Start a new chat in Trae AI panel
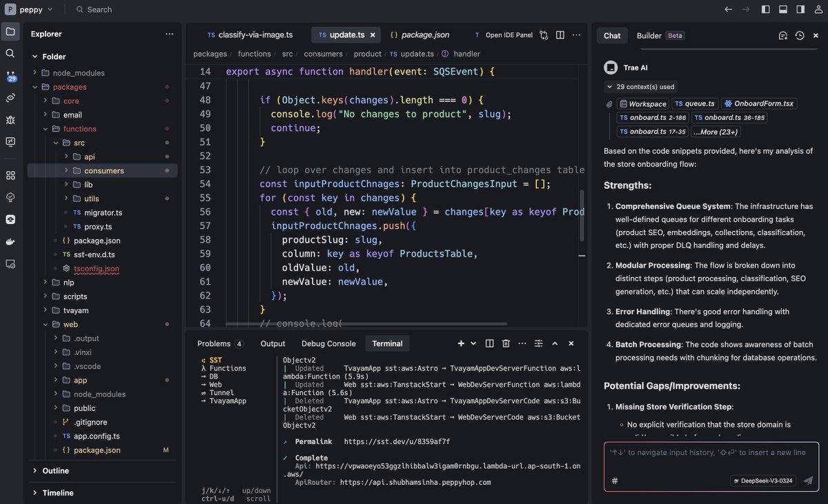828x504 pixels. (783, 35)
